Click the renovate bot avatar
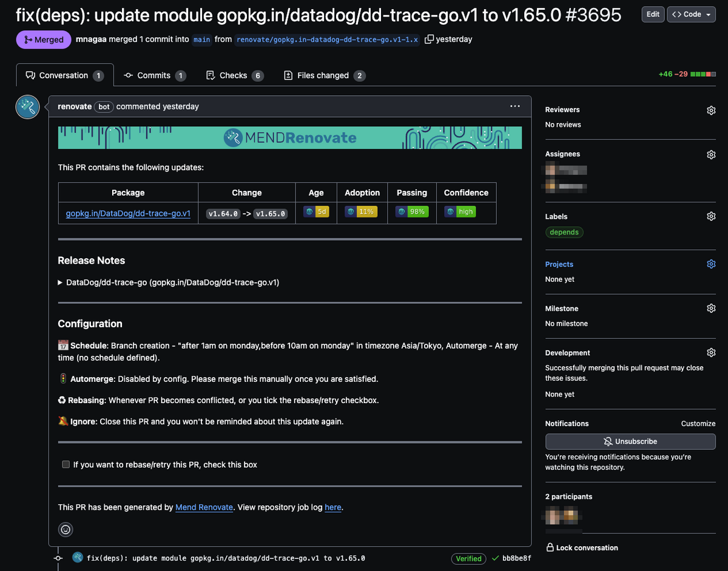This screenshot has height=571, width=728. click(x=27, y=107)
